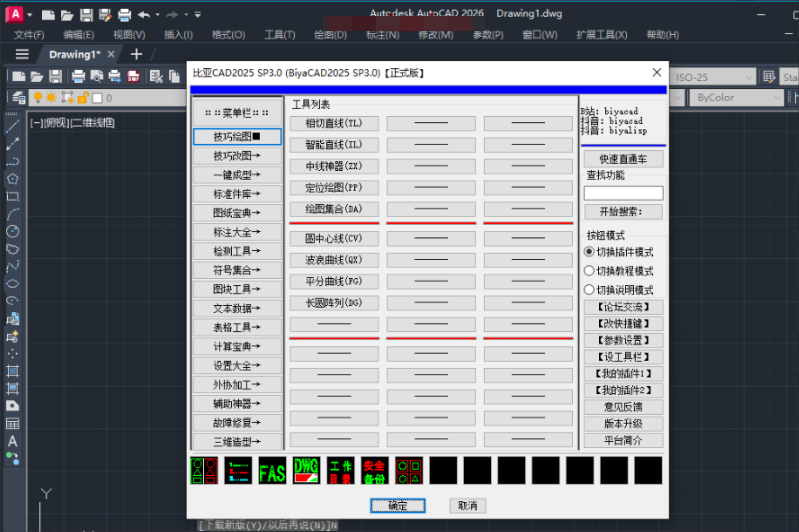The width and height of the screenshot is (799, 532).
Task: Expand the 技巧改图 submenu
Action: tap(237, 155)
